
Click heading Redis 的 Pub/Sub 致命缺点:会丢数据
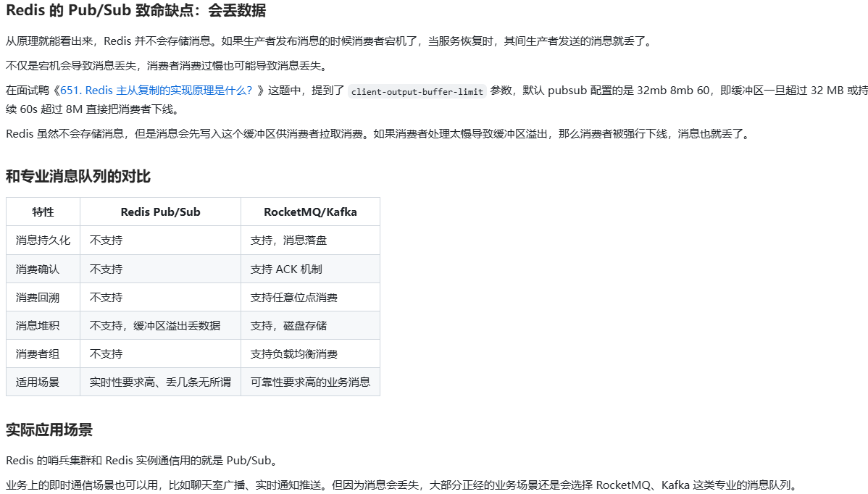pyautogui.click(x=135, y=11)
